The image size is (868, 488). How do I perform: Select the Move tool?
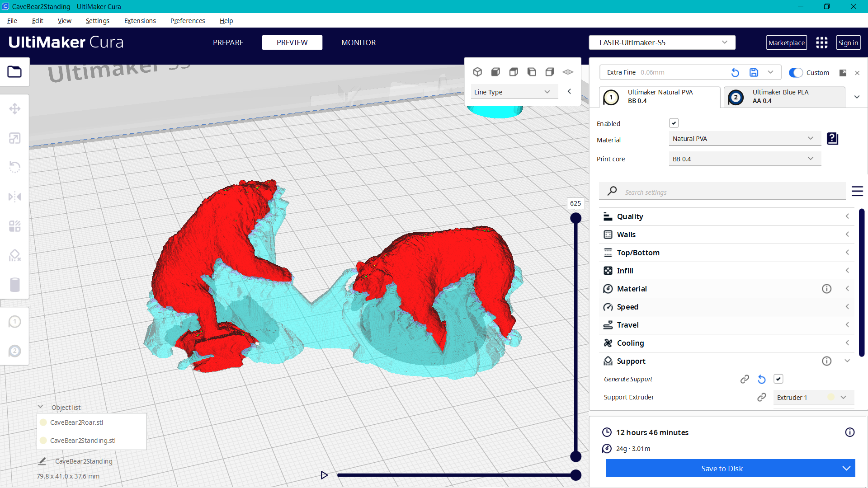coord(15,108)
